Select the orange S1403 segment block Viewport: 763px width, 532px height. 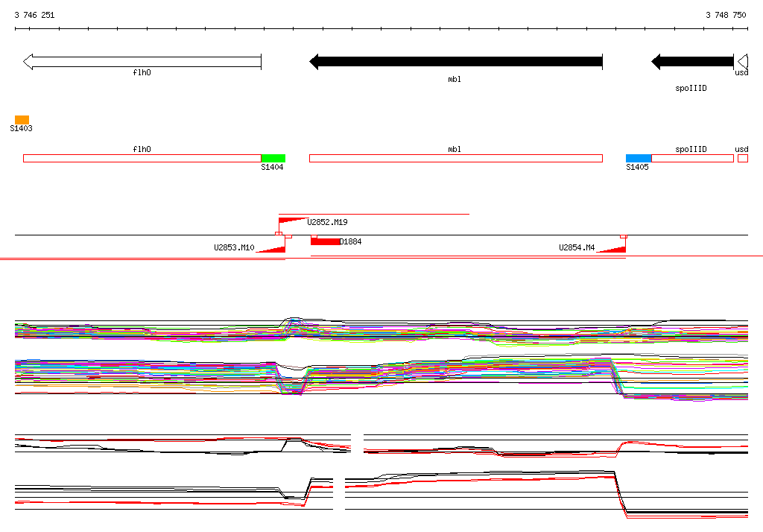tap(22, 120)
